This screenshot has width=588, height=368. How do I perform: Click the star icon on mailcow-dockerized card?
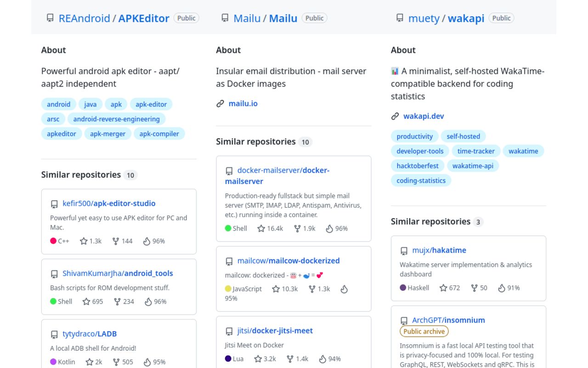(x=275, y=289)
